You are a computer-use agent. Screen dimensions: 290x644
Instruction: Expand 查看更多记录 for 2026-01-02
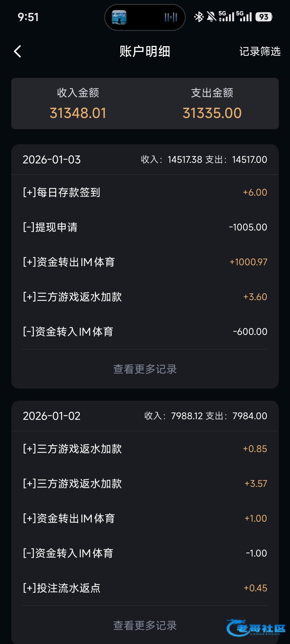(145, 625)
